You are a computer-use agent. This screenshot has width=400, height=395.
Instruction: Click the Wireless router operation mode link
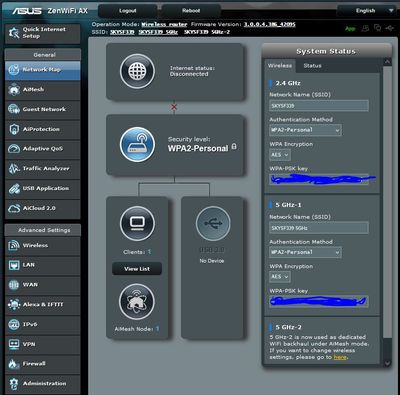pyautogui.click(x=164, y=24)
